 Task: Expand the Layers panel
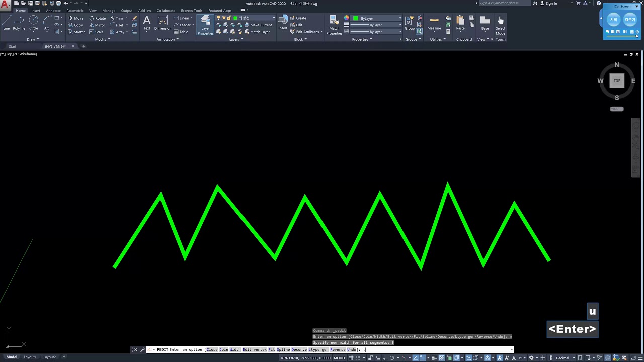click(236, 39)
